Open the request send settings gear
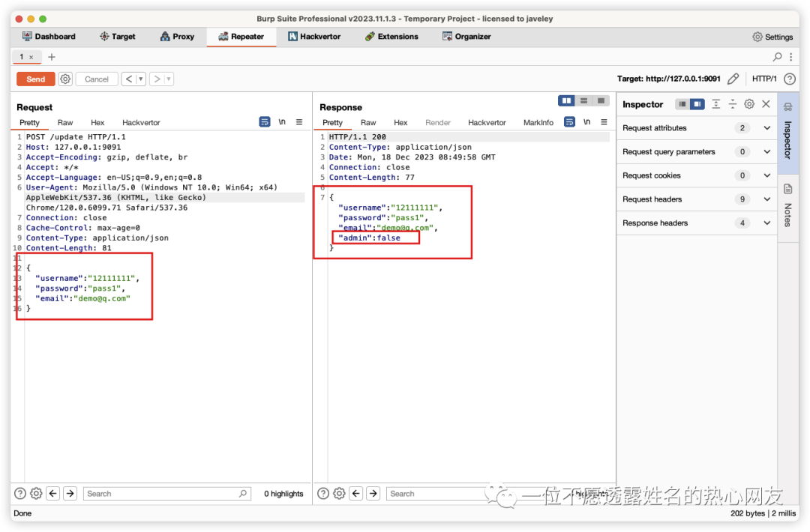This screenshot has height=532, width=810. tap(65, 79)
